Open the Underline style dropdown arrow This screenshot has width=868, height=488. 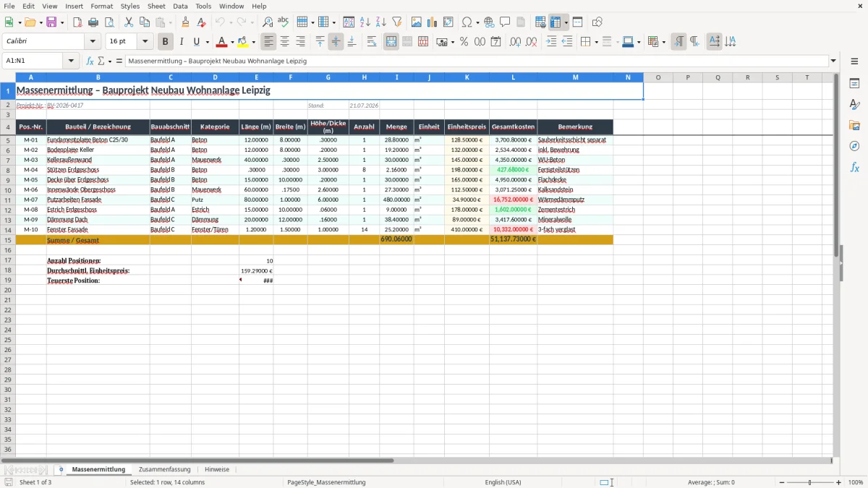pyautogui.click(x=207, y=42)
